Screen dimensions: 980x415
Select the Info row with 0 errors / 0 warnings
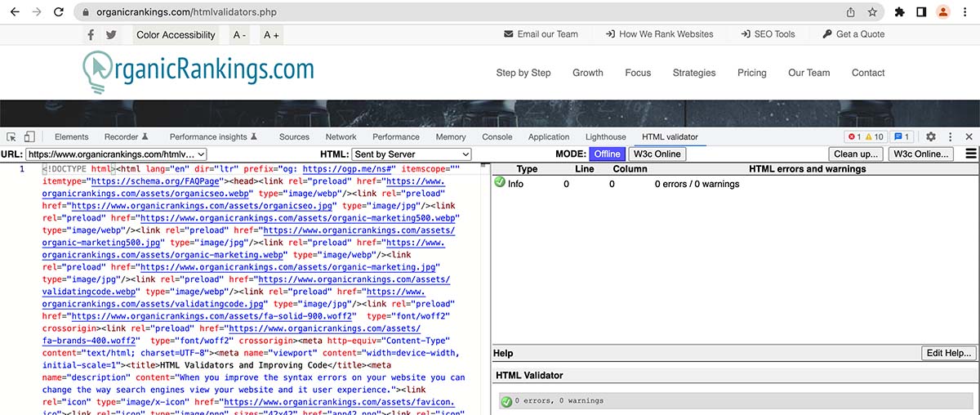coord(734,184)
